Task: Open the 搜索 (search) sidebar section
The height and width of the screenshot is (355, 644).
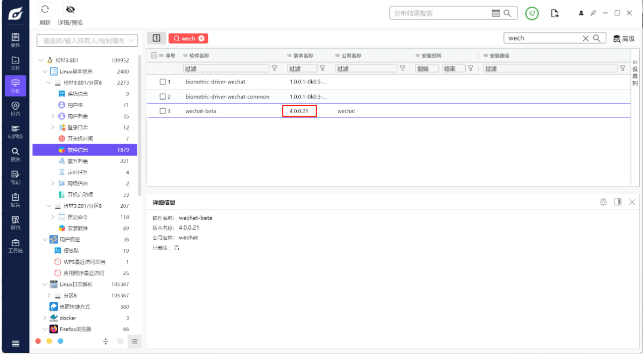Action: click(x=15, y=155)
